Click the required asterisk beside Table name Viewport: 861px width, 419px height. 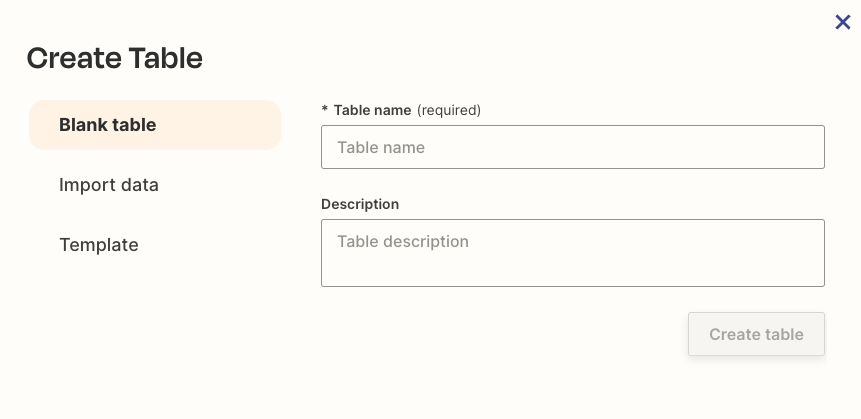(x=325, y=110)
